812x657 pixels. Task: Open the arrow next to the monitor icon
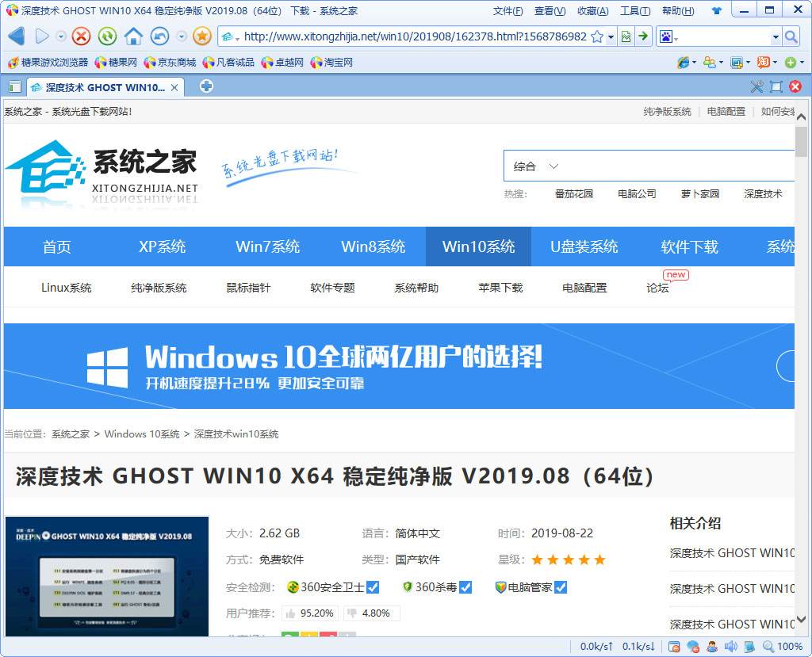[748, 62]
